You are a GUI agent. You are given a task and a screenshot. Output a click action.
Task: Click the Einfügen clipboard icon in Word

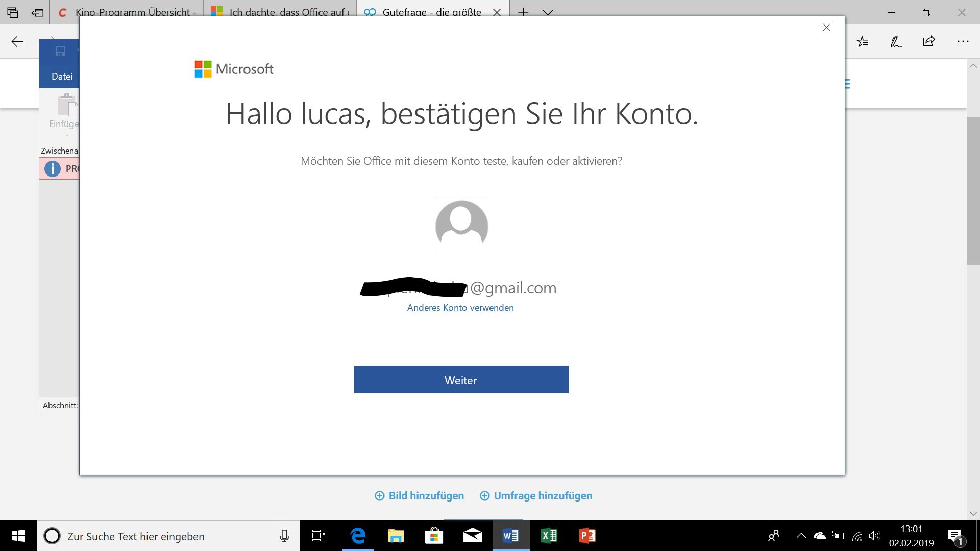point(67,105)
